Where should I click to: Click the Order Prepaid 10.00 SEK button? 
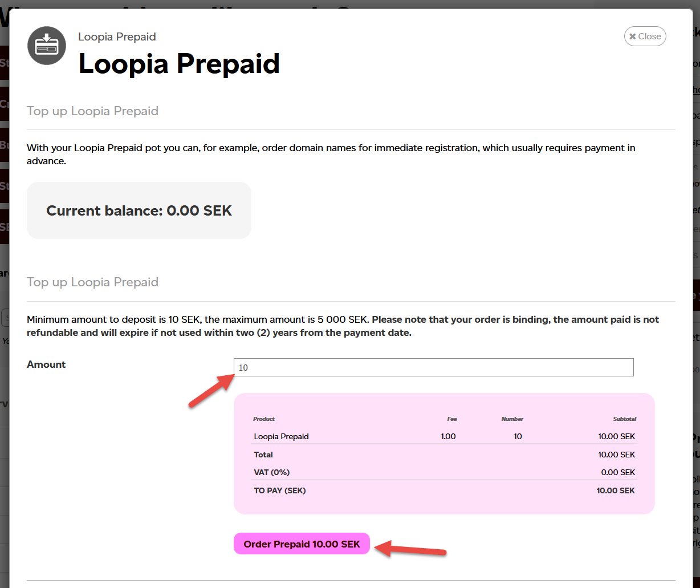tap(302, 544)
